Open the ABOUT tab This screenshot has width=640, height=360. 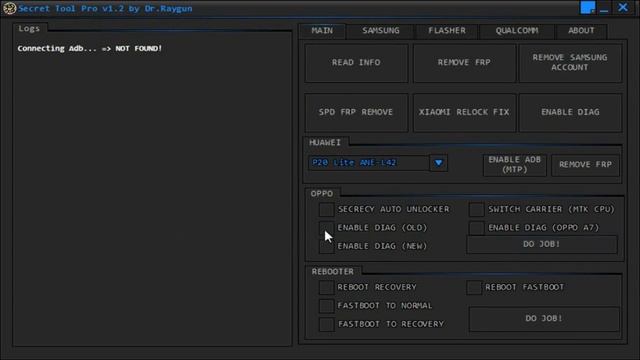(x=581, y=31)
